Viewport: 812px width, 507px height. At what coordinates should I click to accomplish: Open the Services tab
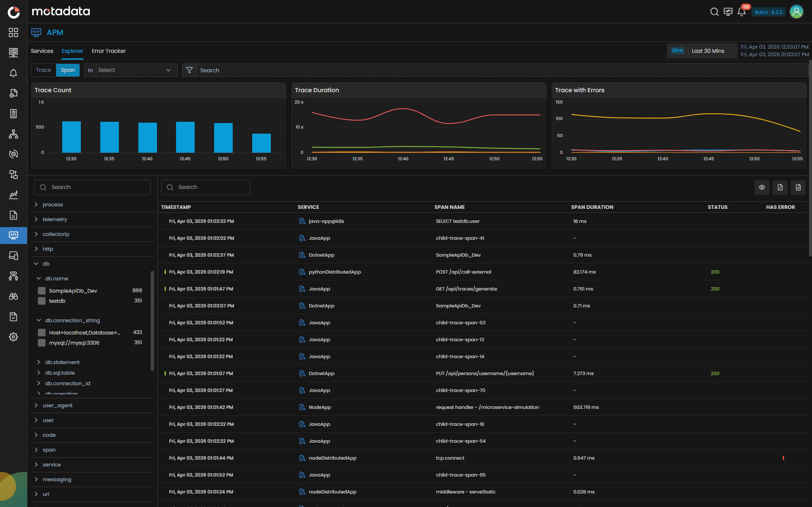tap(42, 51)
